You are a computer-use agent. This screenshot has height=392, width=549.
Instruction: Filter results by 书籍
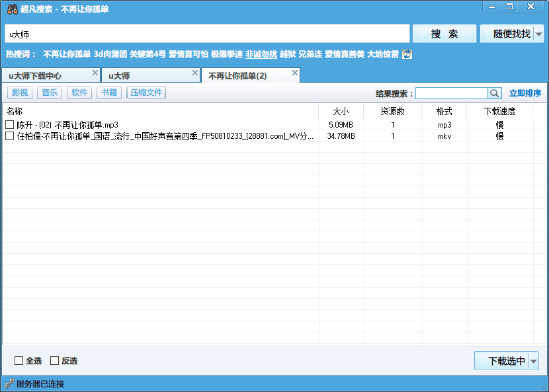click(x=109, y=93)
